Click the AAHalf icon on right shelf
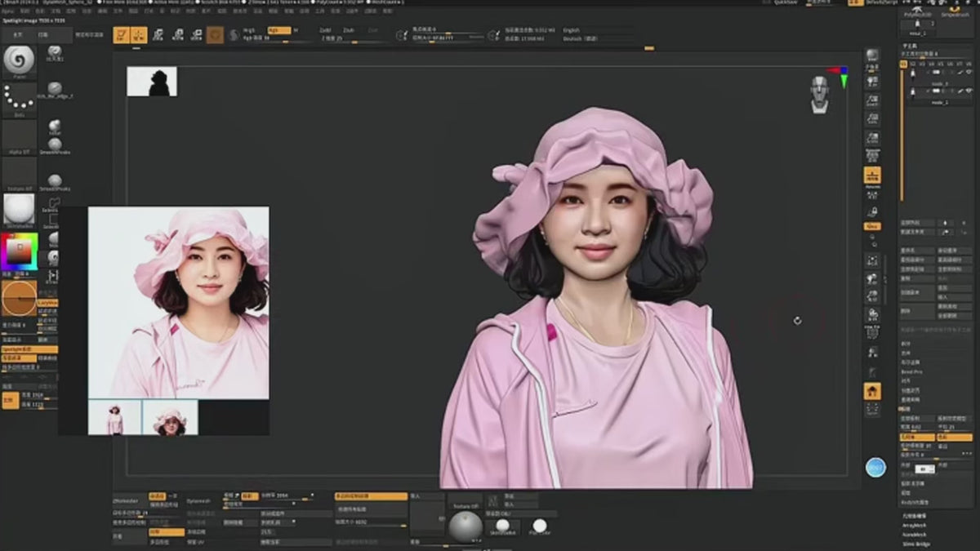The width and height of the screenshot is (980, 551). click(x=872, y=139)
